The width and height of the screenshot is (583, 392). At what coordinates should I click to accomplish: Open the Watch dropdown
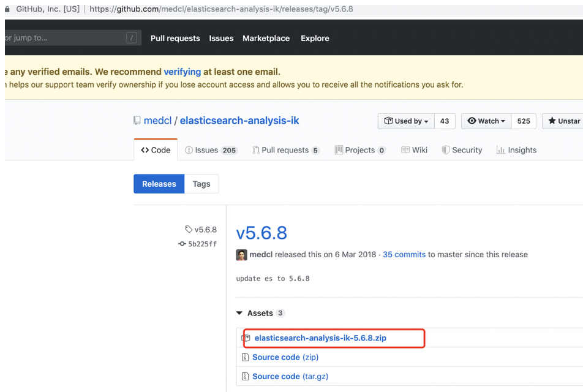click(486, 121)
